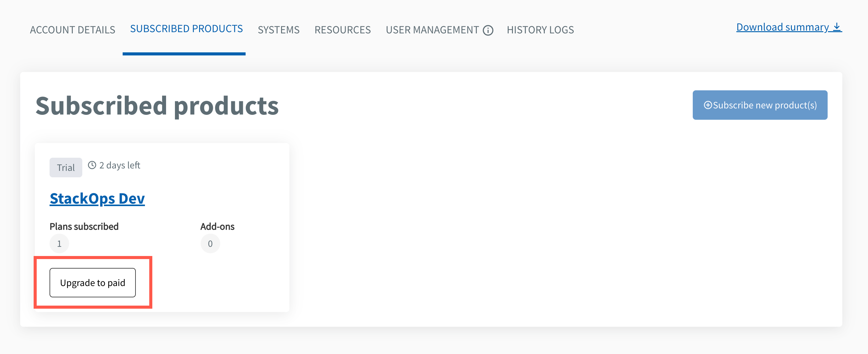Go to the Resources tab

(343, 30)
